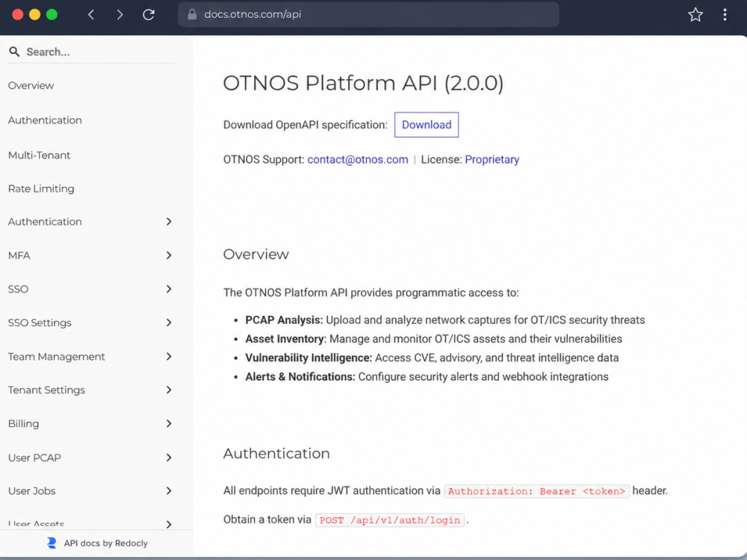Screen dimensions: 747x560
Task: Focus the Search... field in the sidebar
Action: tap(92, 52)
